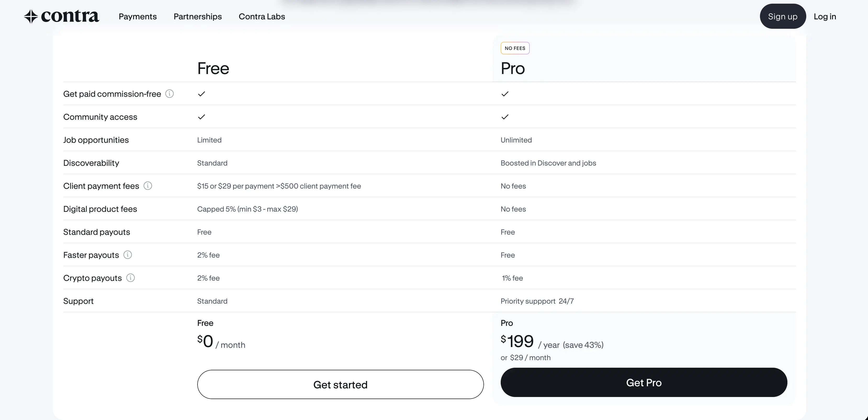Click the Free plan heading

[213, 68]
